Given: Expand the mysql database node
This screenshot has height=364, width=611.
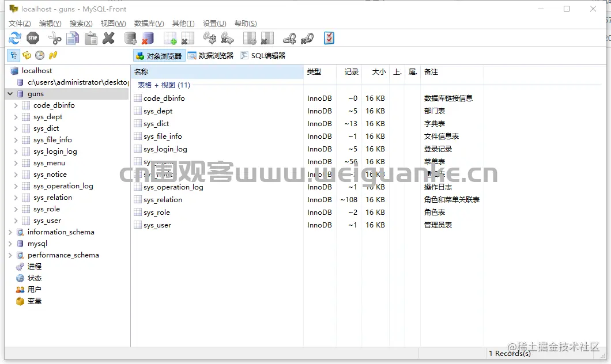Looking at the screenshot, I should 10,244.
